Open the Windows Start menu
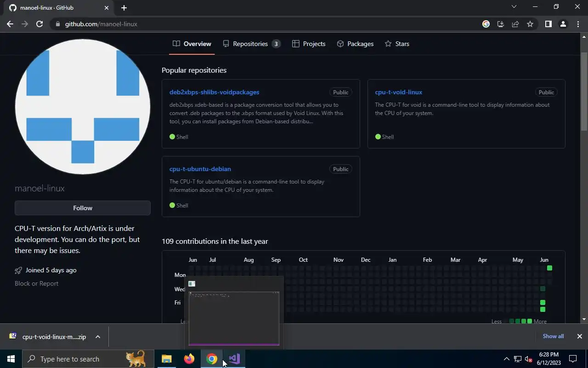The image size is (588, 368). [x=11, y=359]
